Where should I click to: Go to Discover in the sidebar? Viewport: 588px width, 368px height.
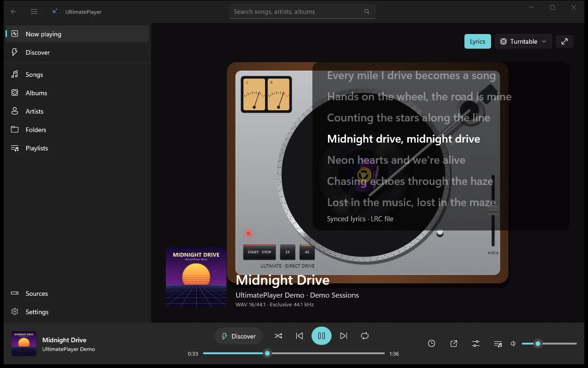click(x=77, y=52)
